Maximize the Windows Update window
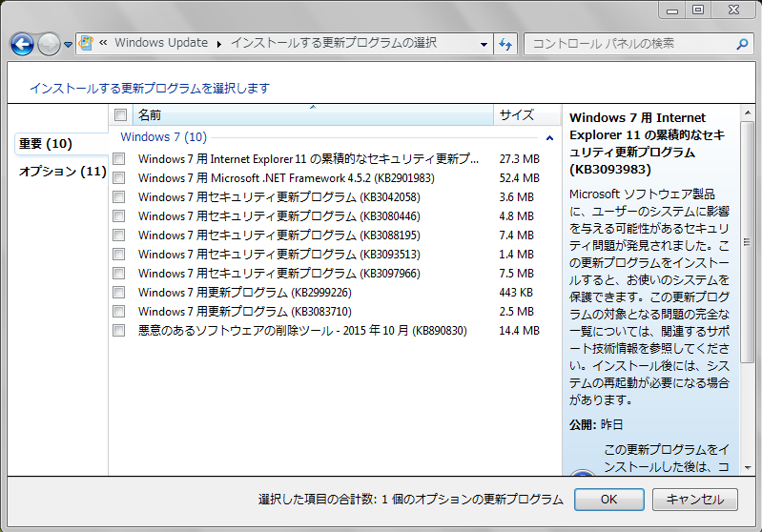The width and height of the screenshot is (762, 532). [698, 10]
